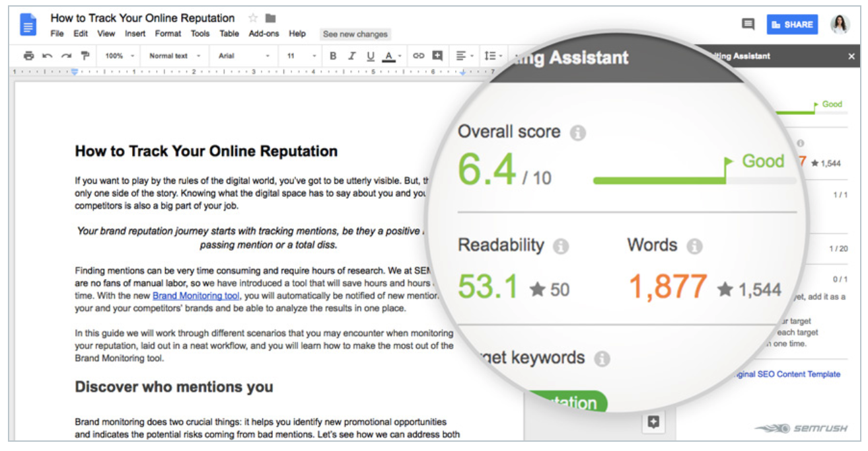Viewport: 868px width, 451px height.
Task: Click the document title in the header
Action: pyautogui.click(x=143, y=18)
